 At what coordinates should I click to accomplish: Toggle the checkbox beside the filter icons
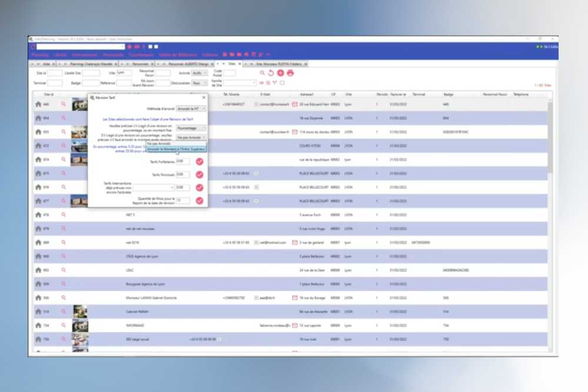[282, 83]
